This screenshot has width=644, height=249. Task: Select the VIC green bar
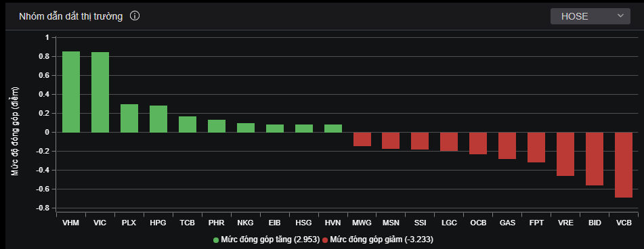[100, 92]
